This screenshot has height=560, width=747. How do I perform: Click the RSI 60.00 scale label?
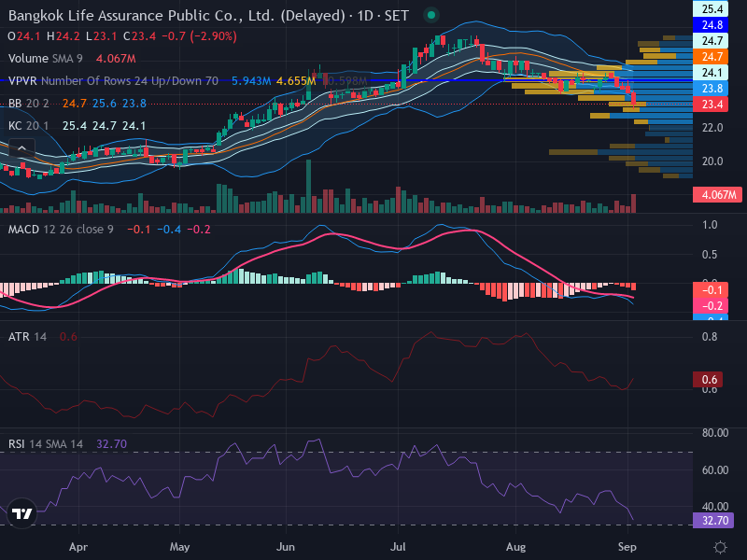715,470
